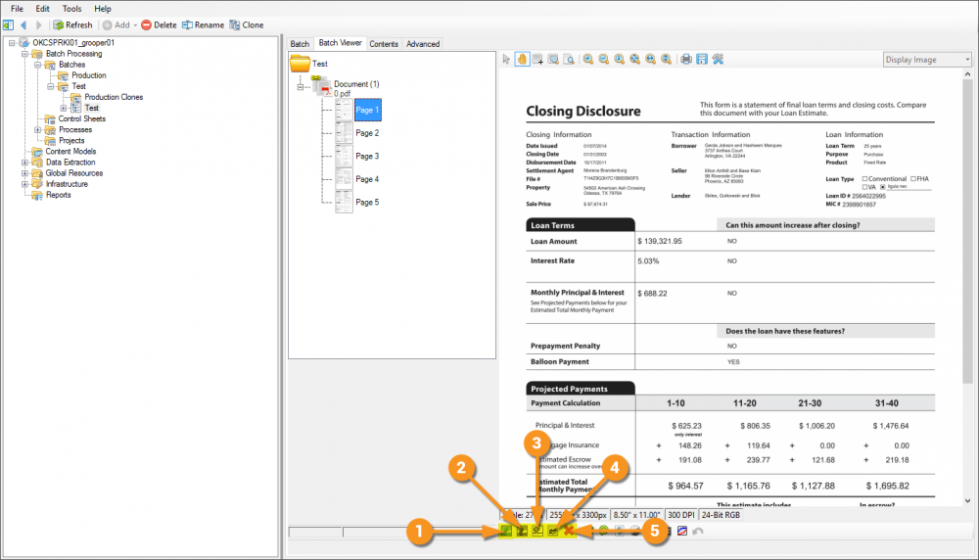Select the rectangle region selection tool
Screen dimensions: 979x560
point(537,60)
